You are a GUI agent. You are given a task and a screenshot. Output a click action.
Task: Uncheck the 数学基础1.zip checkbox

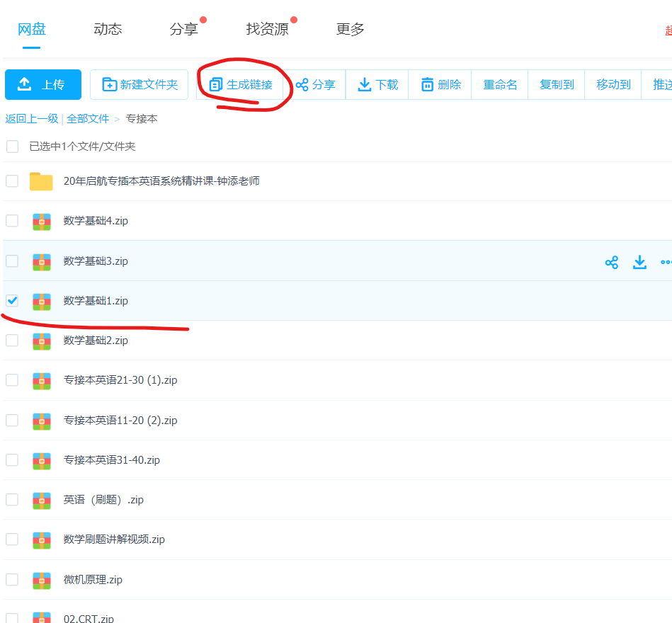pos(12,300)
